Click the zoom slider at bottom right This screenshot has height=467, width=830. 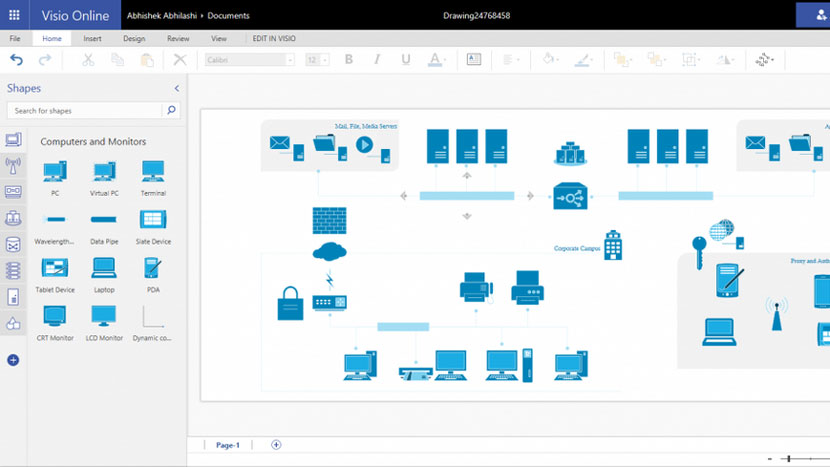(789, 458)
